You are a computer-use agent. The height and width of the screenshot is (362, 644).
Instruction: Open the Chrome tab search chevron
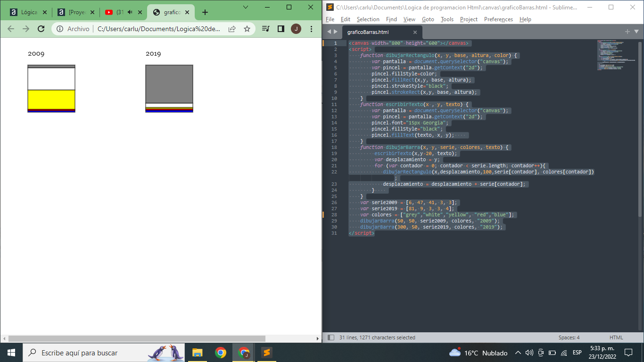click(246, 7)
